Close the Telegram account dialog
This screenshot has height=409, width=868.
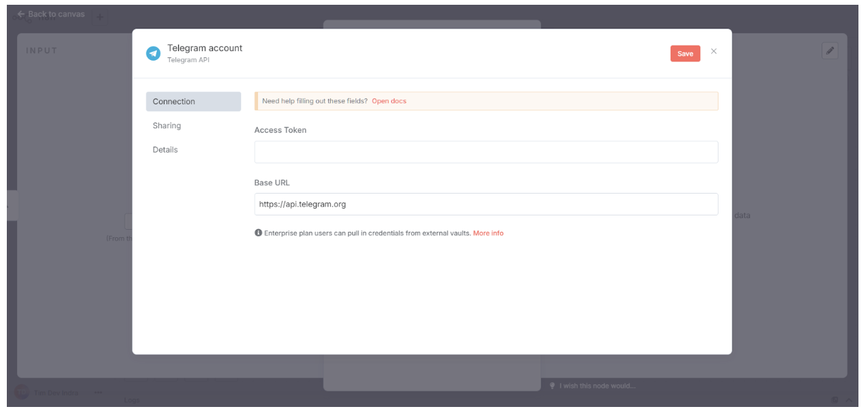714,51
